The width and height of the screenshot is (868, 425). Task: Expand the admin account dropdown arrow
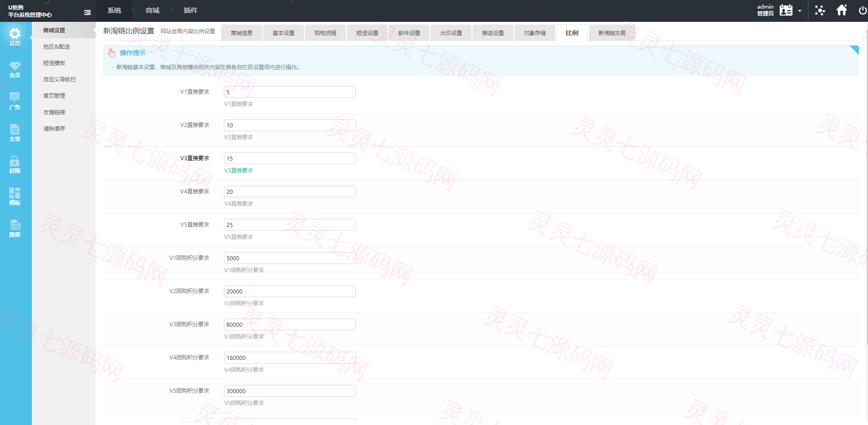point(800,10)
